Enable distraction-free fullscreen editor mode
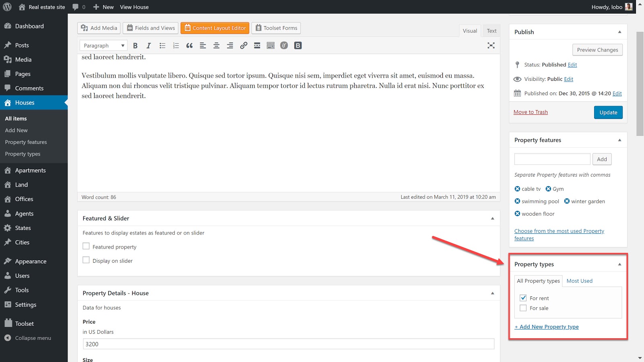 [x=491, y=46]
